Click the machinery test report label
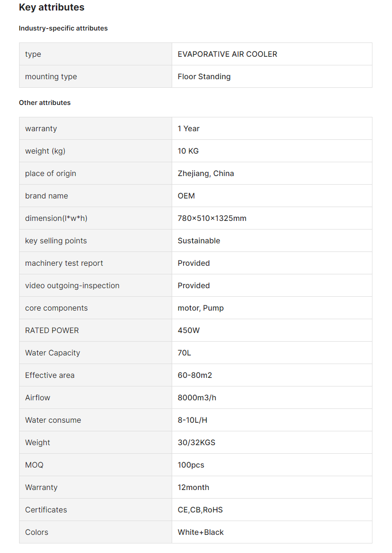Image resolution: width=392 pixels, height=553 pixels. tap(64, 263)
